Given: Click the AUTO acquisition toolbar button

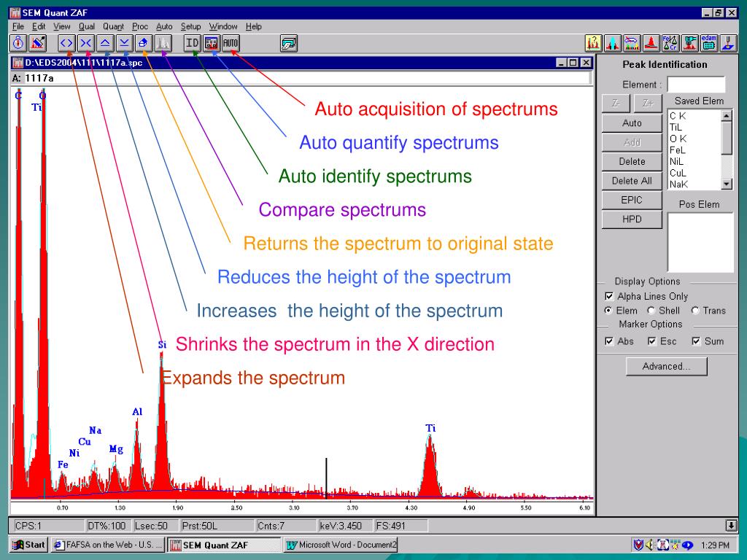Looking at the screenshot, I should [x=231, y=43].
